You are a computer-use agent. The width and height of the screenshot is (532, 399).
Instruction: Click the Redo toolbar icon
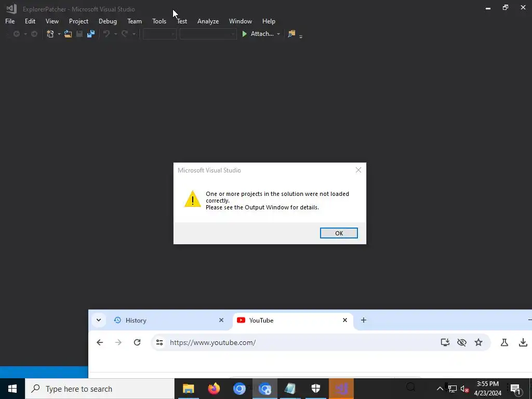pyautogui.click(x=125, y=34)
